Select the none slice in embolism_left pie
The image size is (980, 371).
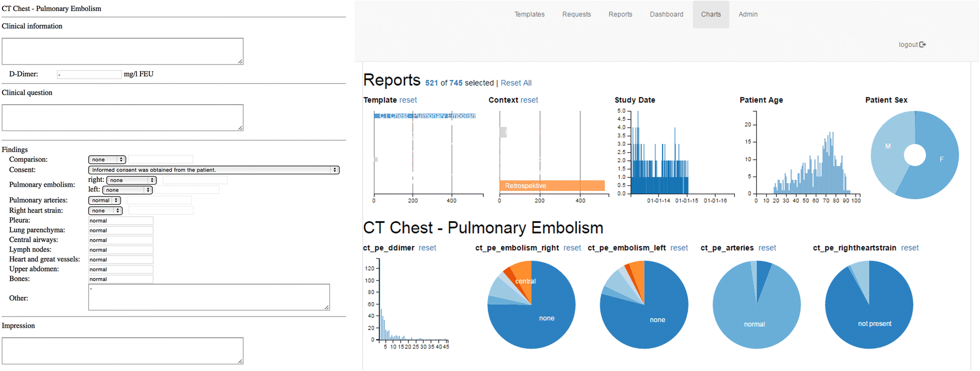click(x=657, y=320)
